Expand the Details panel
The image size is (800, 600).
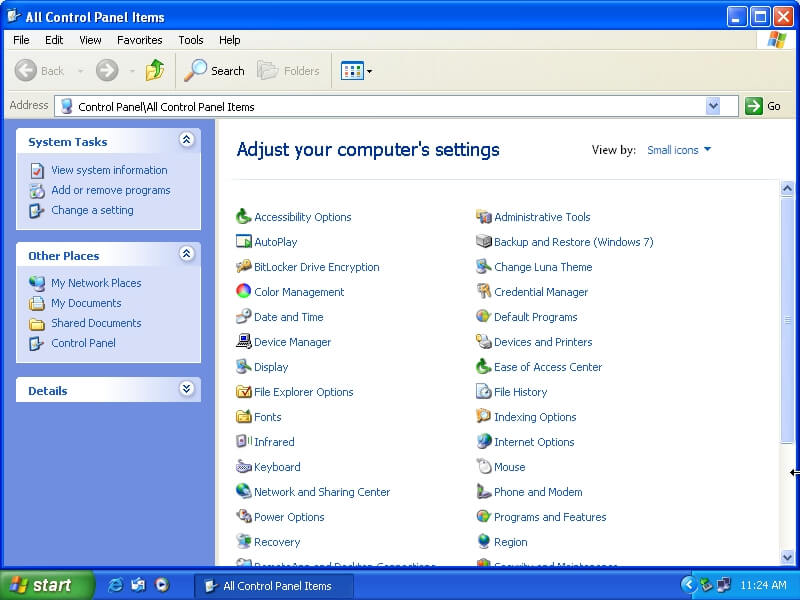coord(186,390)
